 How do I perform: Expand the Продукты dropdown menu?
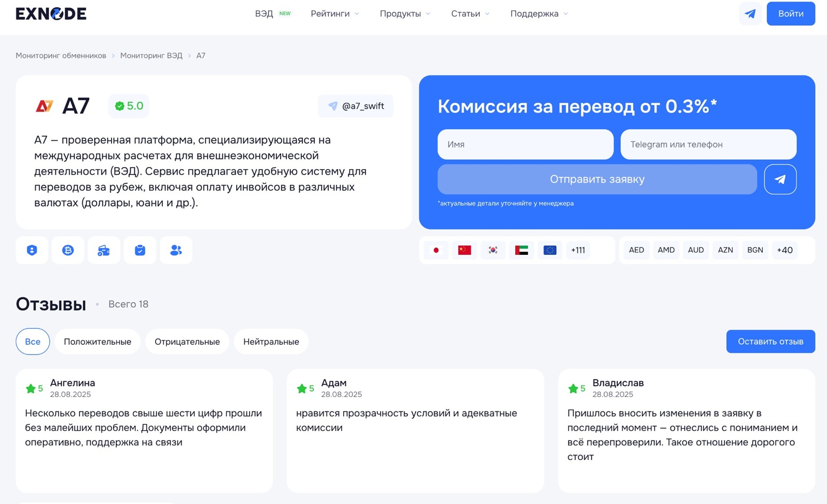click(405, 13)
